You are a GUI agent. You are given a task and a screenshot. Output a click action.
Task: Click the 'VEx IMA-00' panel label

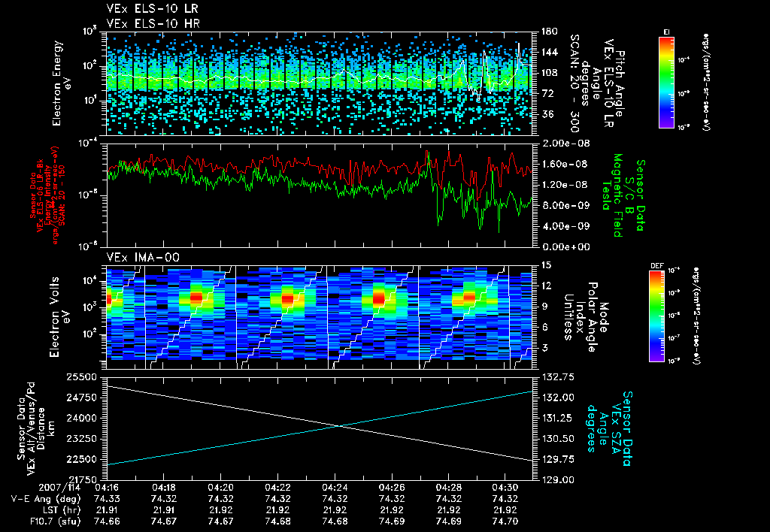143,257
